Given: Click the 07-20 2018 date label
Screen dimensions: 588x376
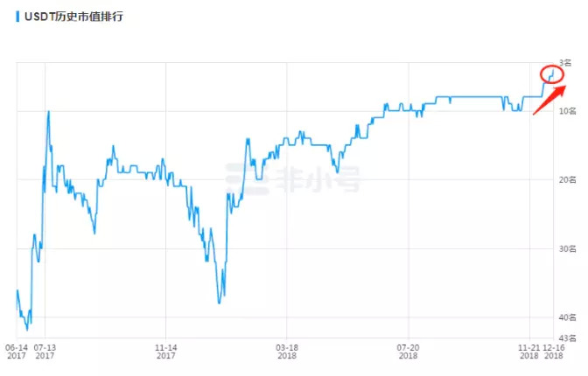Looking at the screenshot, I should pos(409,352).
